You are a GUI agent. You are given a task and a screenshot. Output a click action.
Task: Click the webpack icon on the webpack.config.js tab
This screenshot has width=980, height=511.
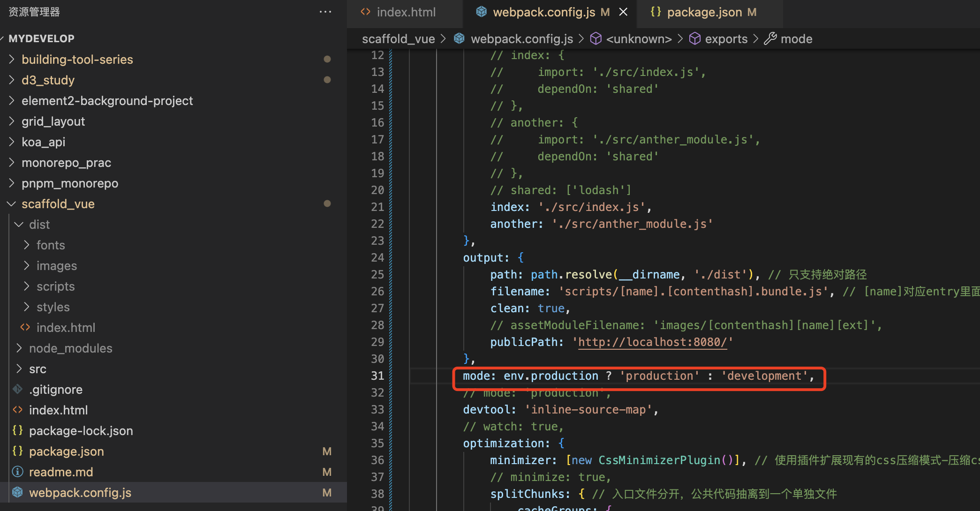tap(481, 12)
